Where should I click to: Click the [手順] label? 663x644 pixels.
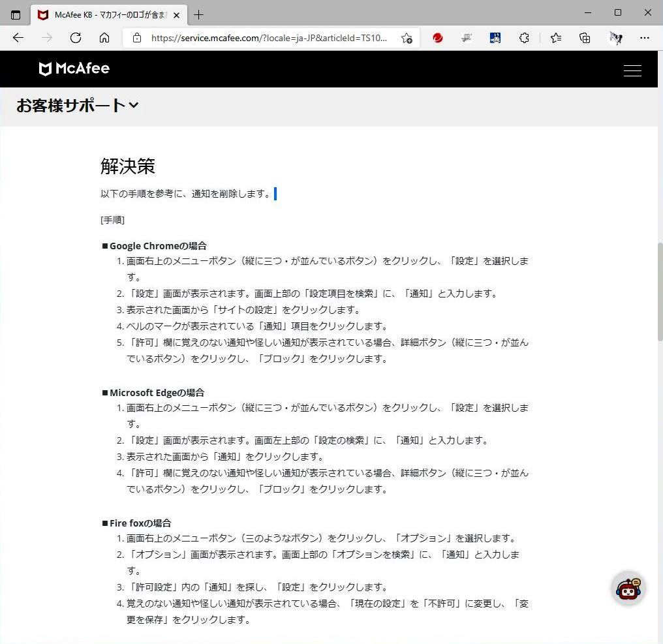[112, 220]
